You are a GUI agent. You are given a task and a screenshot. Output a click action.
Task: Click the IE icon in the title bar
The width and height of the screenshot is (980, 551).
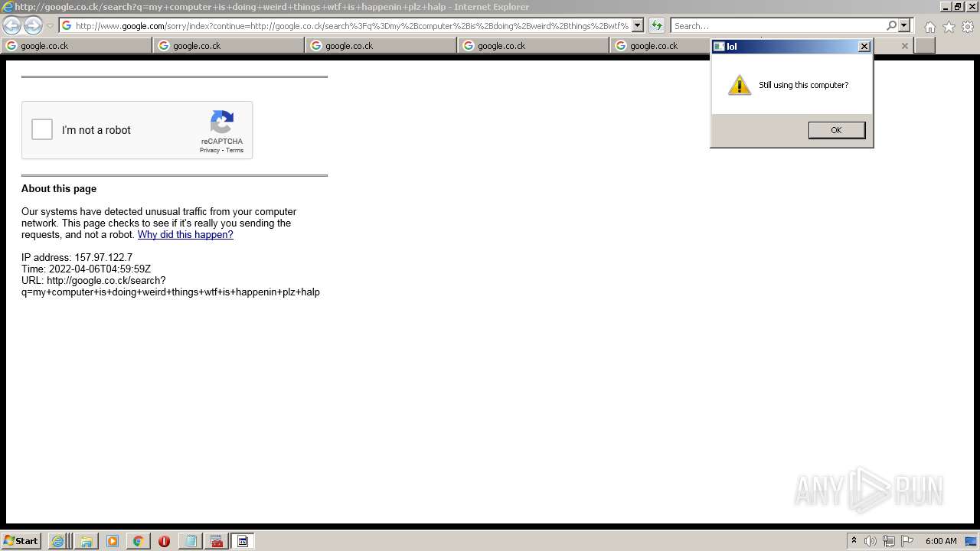8,7
